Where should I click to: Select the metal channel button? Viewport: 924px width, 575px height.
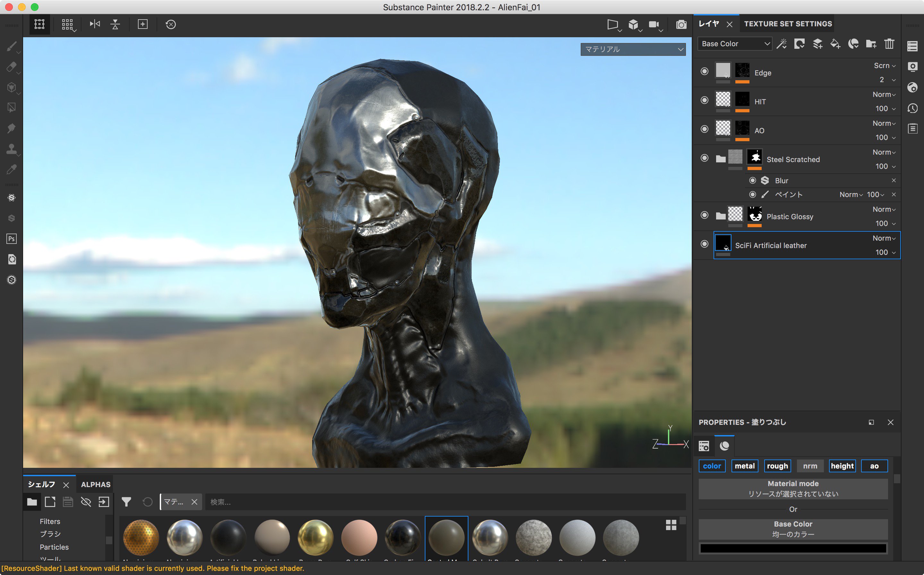tap(745, 466)
